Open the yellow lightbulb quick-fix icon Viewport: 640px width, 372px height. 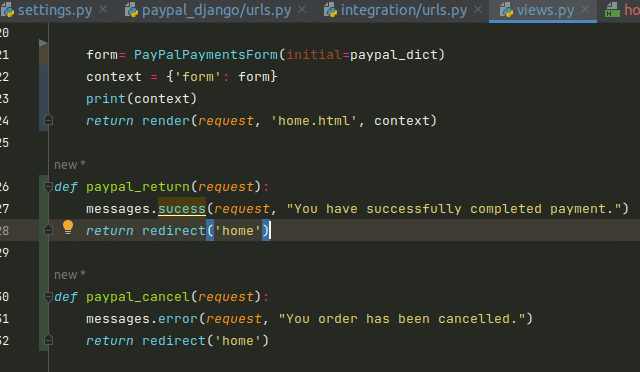(68, 227)
